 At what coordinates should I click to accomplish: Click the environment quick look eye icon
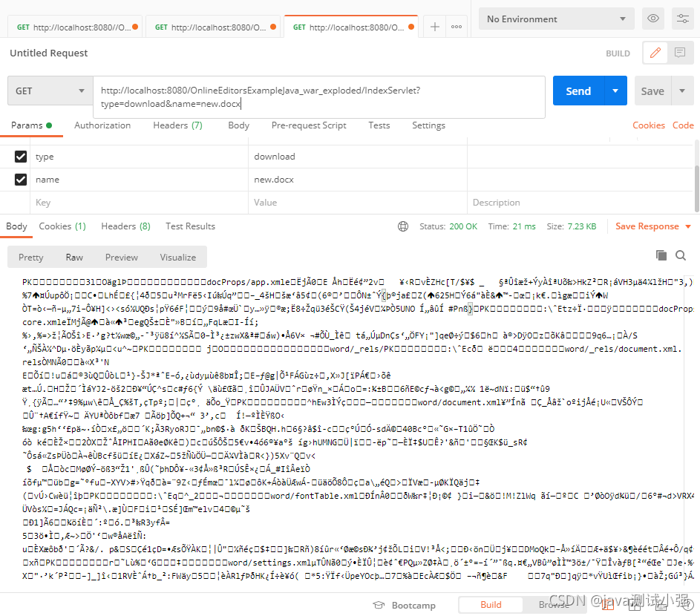point(653,19)
